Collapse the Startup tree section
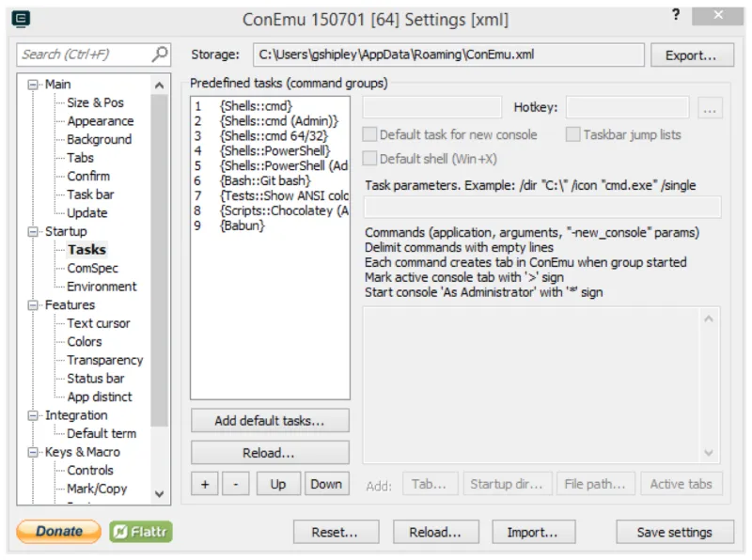Viewport: 752px width, 560px height. tap(34, 231)
